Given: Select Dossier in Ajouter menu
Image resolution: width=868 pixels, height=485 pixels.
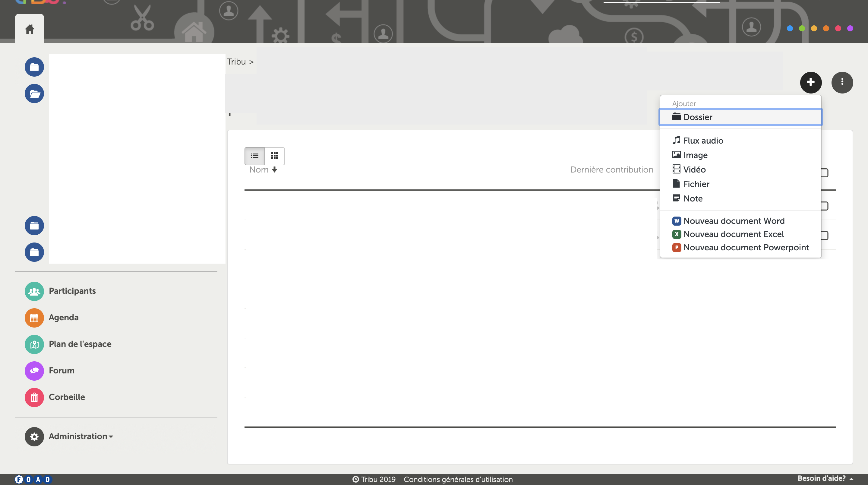Looking at the screenshot, I should pos(741,117).
